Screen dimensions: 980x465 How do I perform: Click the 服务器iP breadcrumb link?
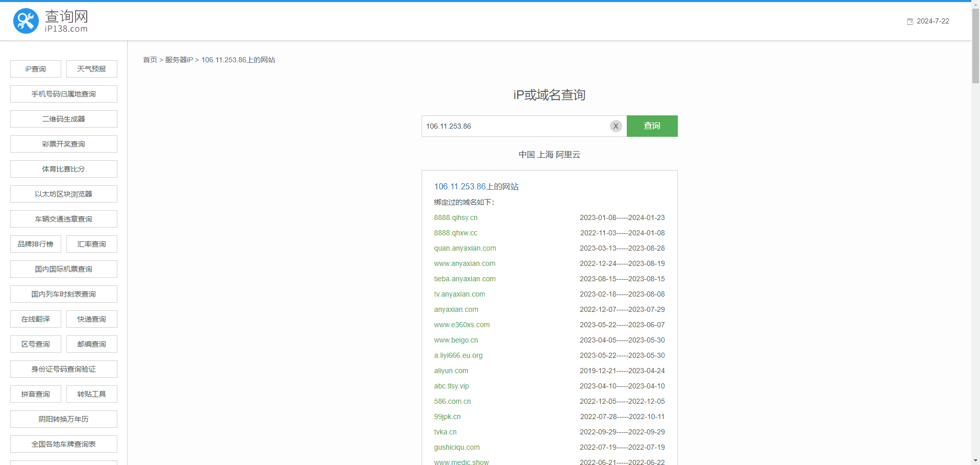coord(179,60)
